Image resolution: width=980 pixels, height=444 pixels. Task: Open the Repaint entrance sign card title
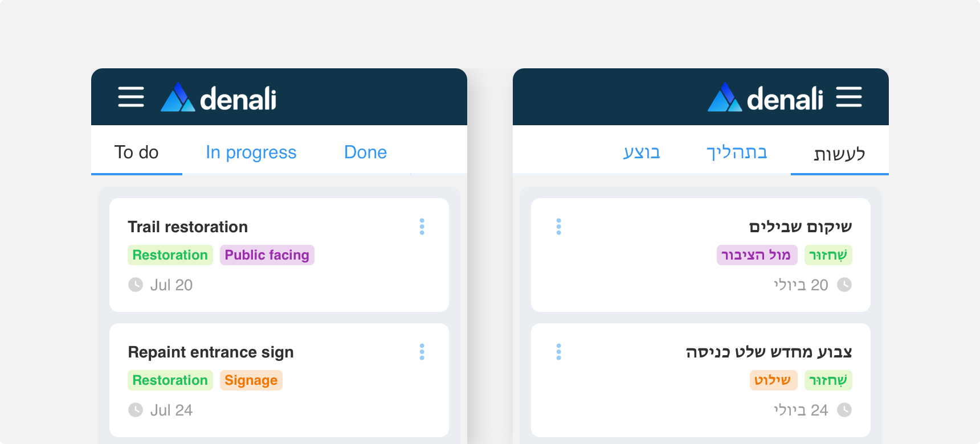pyautogui.click(x=211, y=352)
